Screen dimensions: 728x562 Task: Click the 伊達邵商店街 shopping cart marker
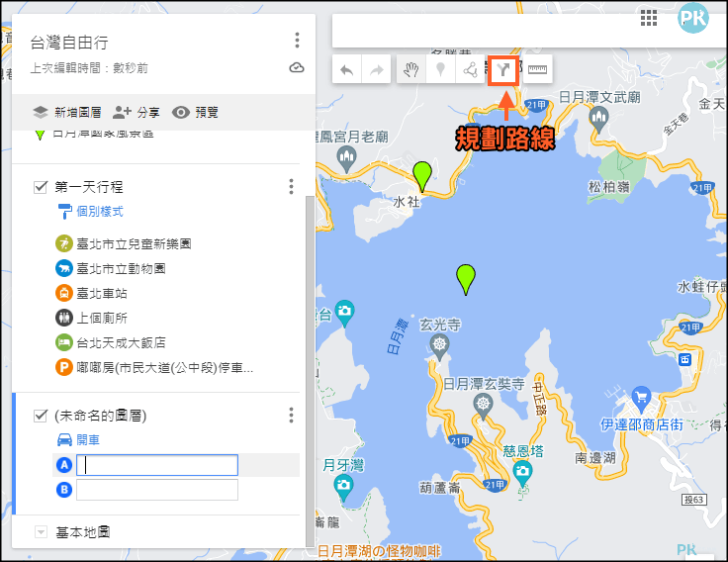coord(642,400)
